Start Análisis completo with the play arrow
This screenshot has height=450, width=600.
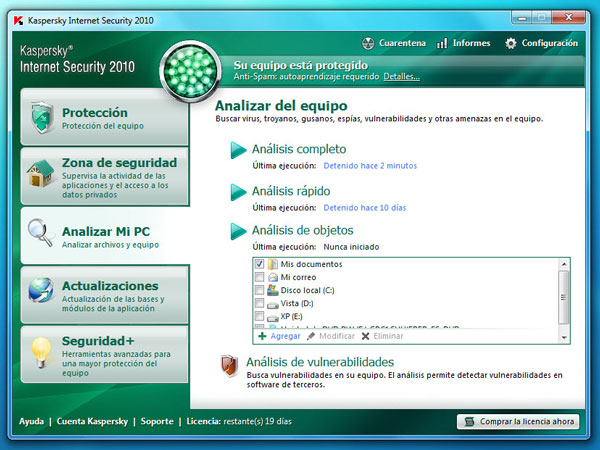238,150
